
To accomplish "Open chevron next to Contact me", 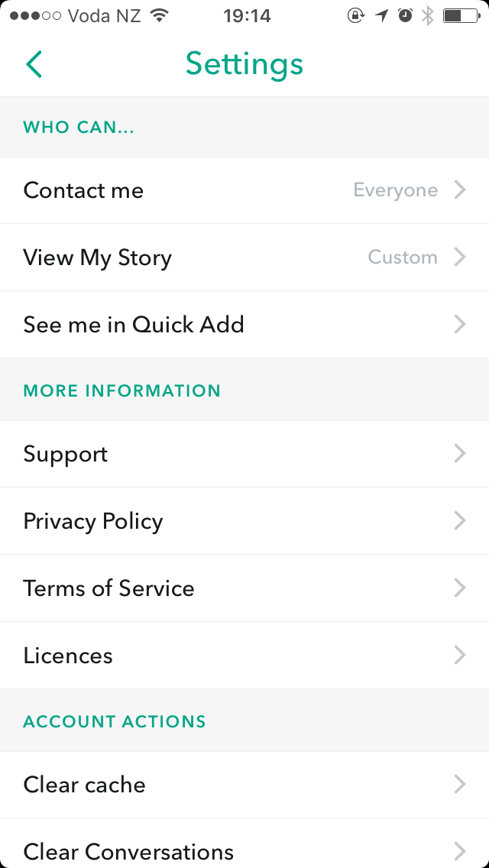I will tap(460, 190).
